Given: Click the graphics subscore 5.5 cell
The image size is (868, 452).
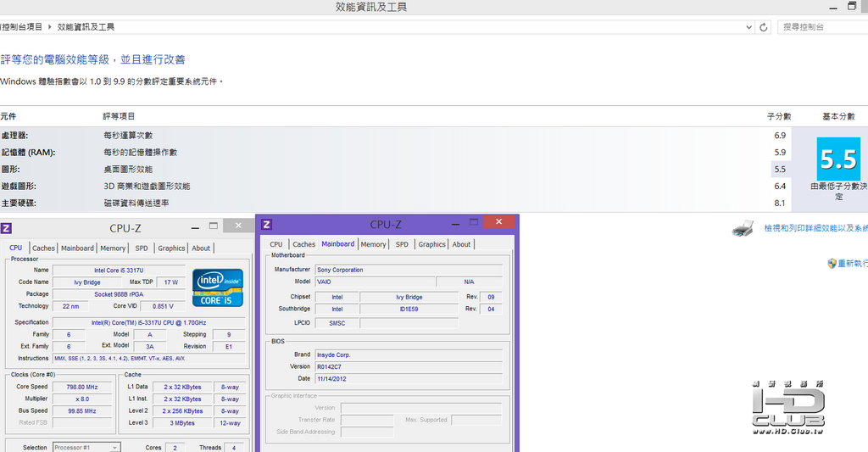Looking at the screenshot, I should coord(780,170).
